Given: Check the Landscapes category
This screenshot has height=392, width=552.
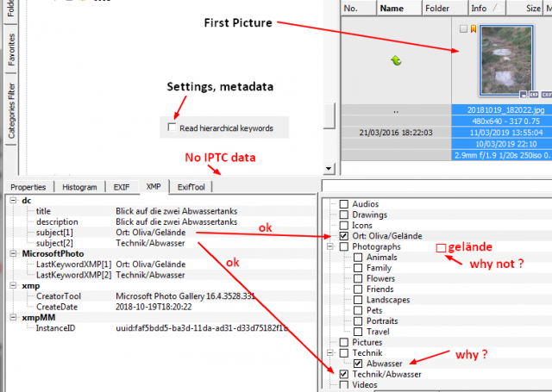Looking at the screenshot, I should coord(358,300).
